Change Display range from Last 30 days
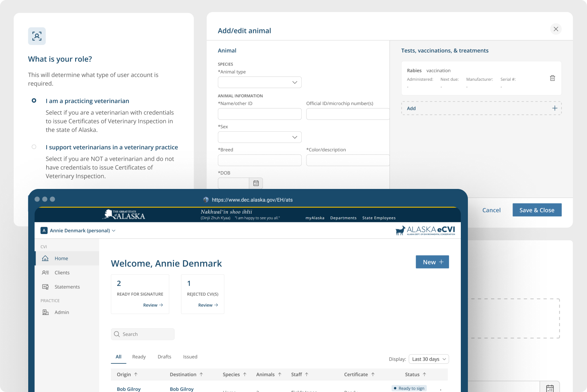Viewport: 587px width, 392px height. (428, 359)
